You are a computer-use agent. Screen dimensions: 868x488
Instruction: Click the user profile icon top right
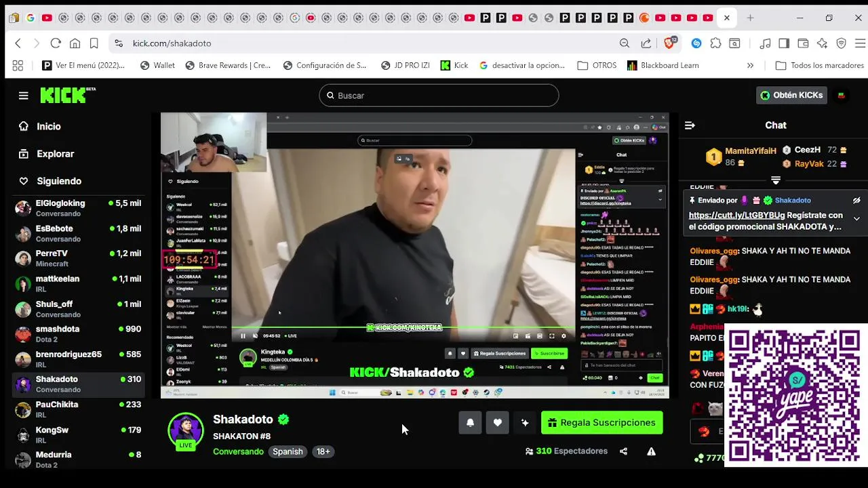842,96
